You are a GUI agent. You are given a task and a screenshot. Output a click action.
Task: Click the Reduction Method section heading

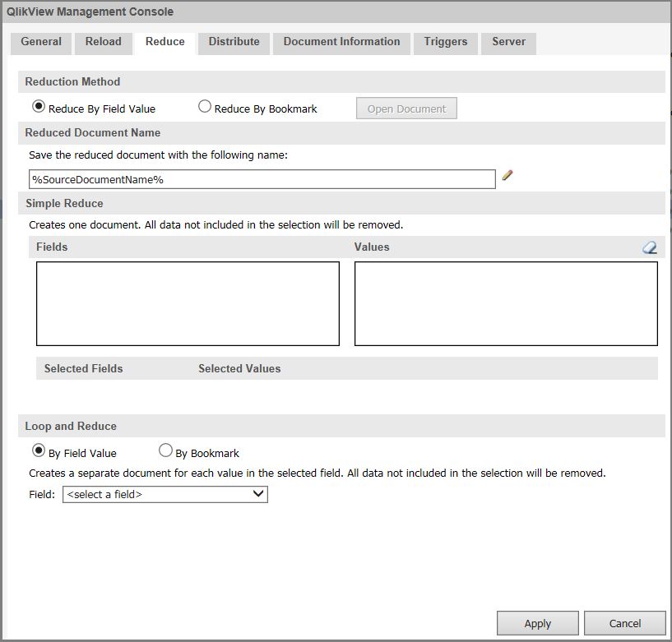[72, 82]
